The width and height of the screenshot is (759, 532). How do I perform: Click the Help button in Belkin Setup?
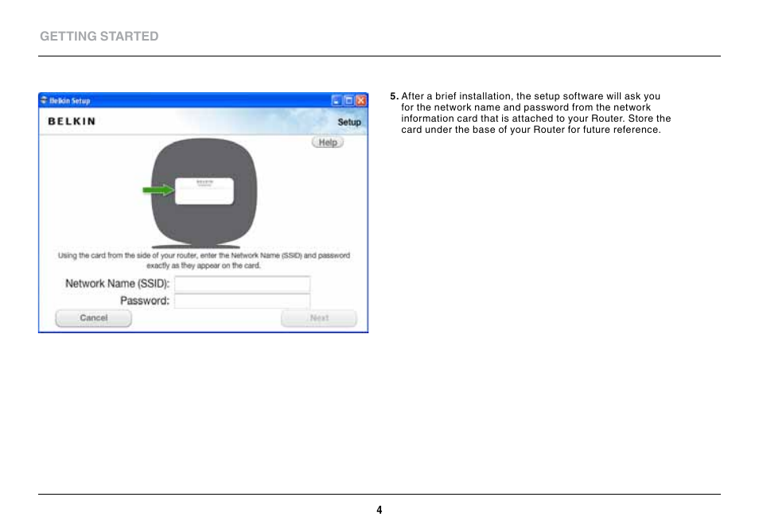(328, 142)
